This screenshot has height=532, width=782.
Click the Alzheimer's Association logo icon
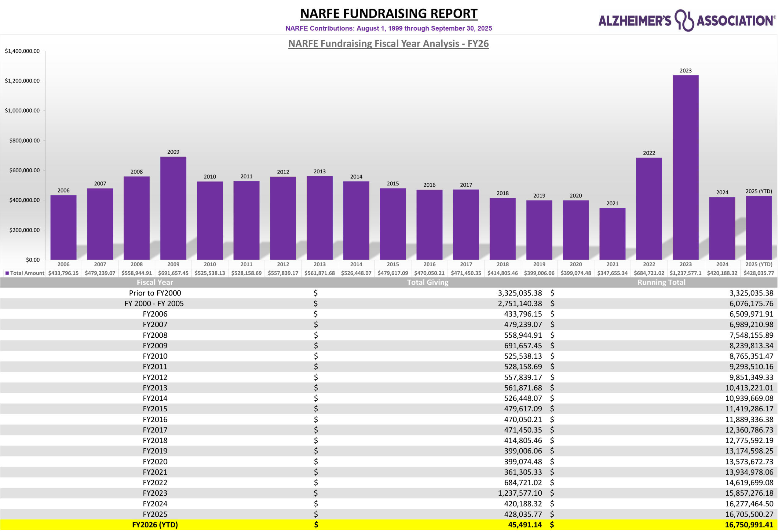(684, 20)
